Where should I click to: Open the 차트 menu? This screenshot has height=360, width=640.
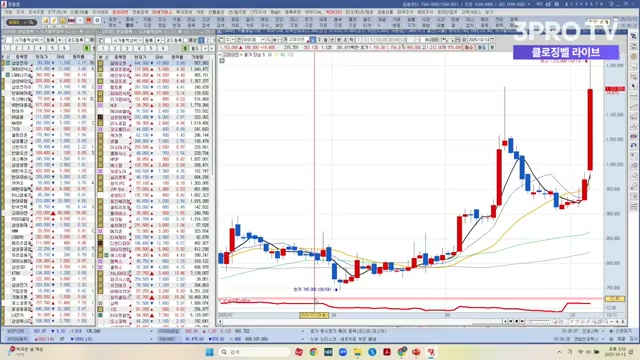click(x=200, y=12)
